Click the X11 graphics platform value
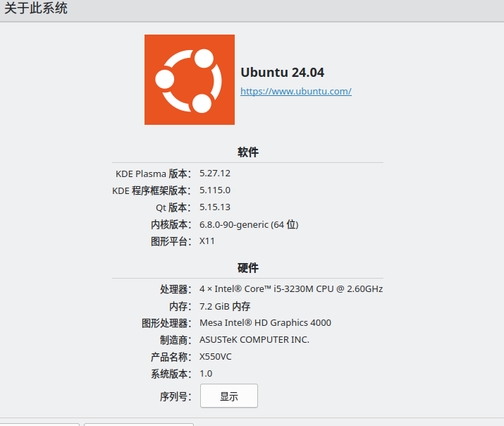Viewport: 504px width, 426px height. click(207, 241)
